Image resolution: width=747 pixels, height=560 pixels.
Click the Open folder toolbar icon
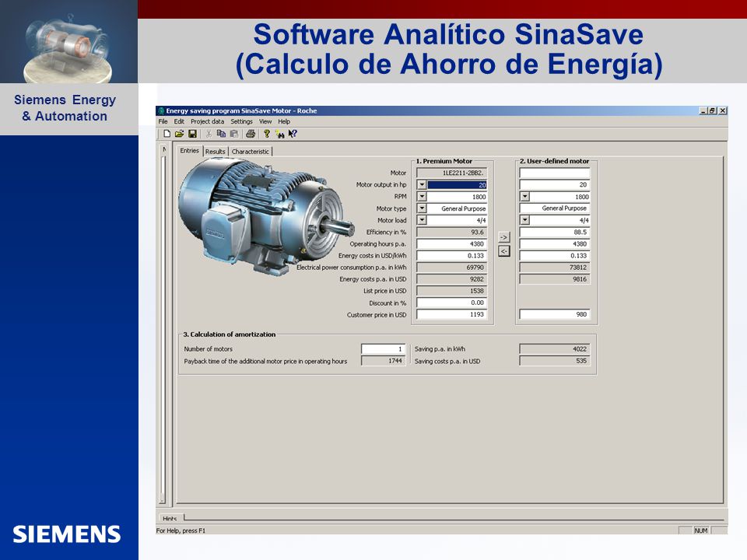tap(179, 134)
